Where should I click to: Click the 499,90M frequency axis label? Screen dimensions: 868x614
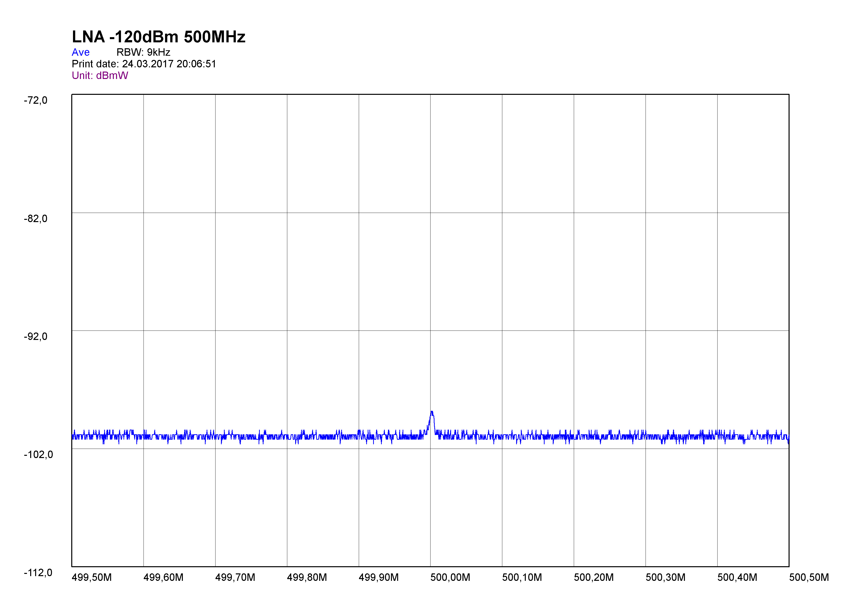(378, 578)
